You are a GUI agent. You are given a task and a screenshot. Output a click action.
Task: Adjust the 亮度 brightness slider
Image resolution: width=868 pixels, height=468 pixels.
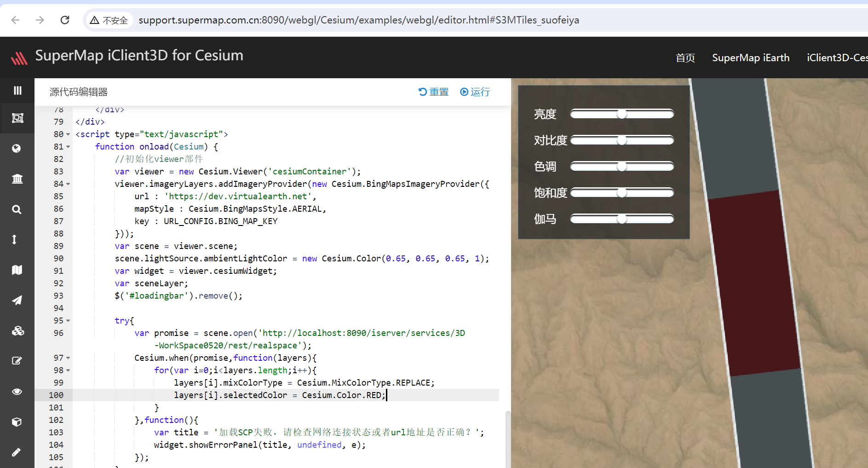(x=622, y=114)
